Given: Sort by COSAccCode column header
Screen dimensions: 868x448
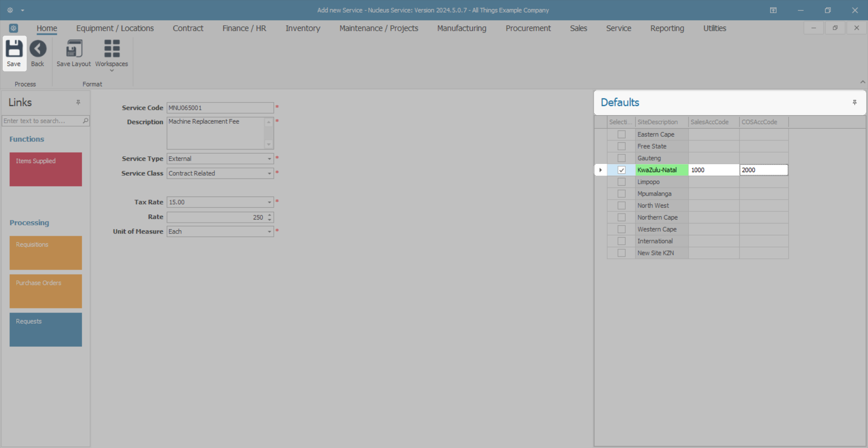Looking at the screenshot, I should coord(764,122).
